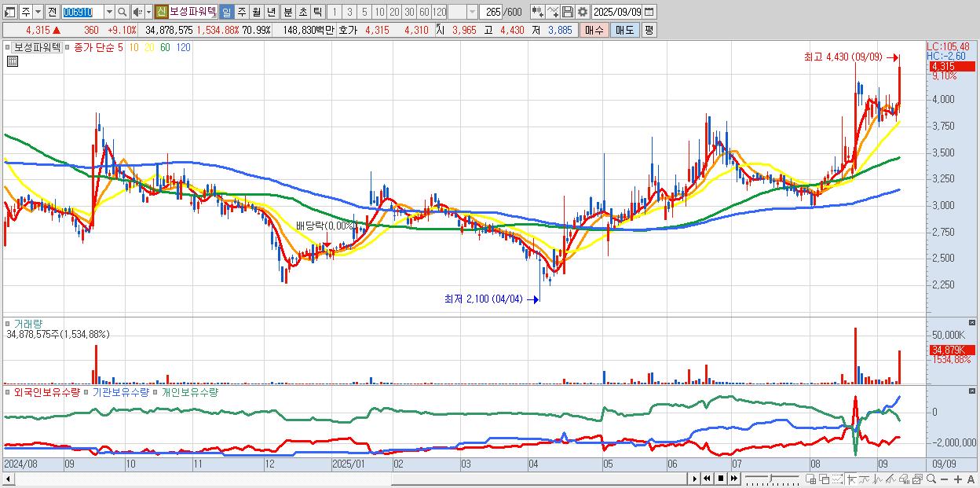The height and width of the screenshot is (488, 980).
Task: Click the trend line drawing icon in the bottom bar
Action: coord(851,479)
